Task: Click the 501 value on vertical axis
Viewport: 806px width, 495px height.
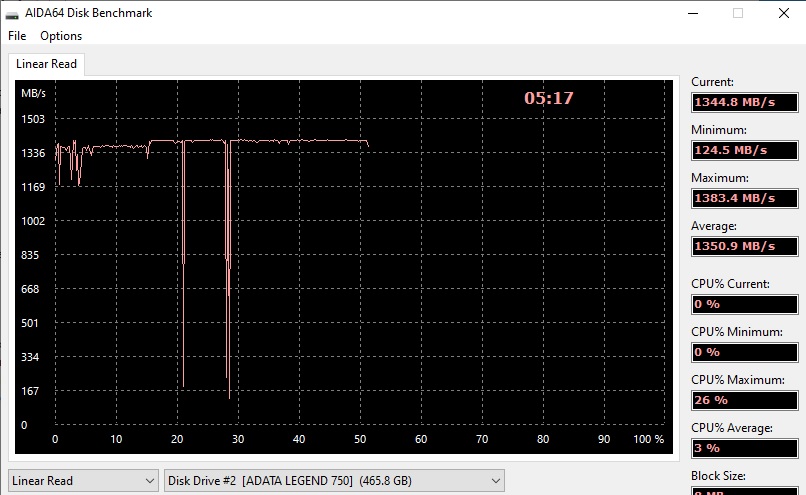Action: 30,323
